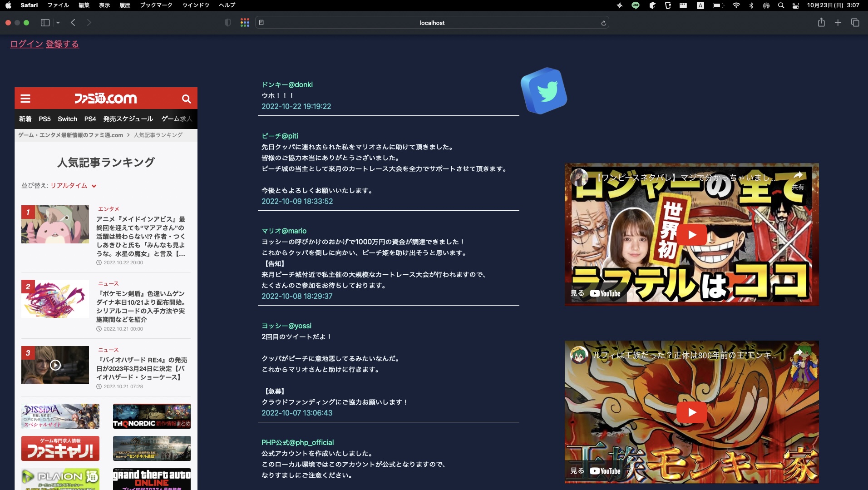Click the 登録する link
This screenshot has height=490, width=868.
tap(62, 44)
